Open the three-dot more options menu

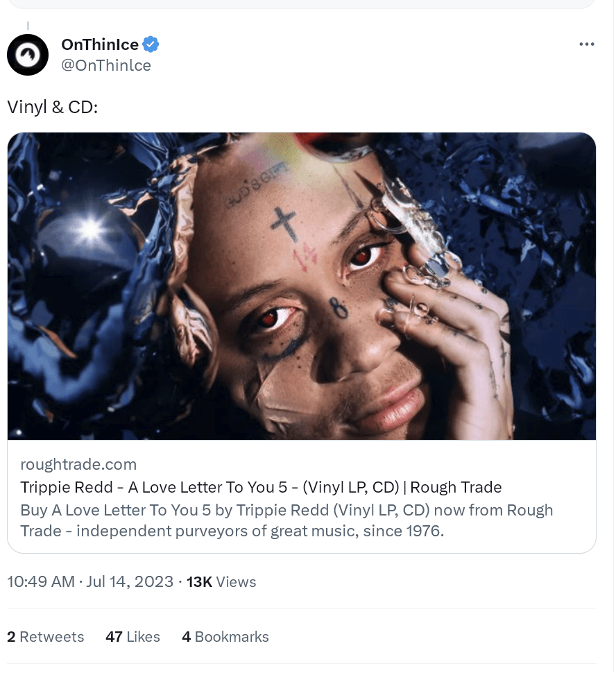586,44
